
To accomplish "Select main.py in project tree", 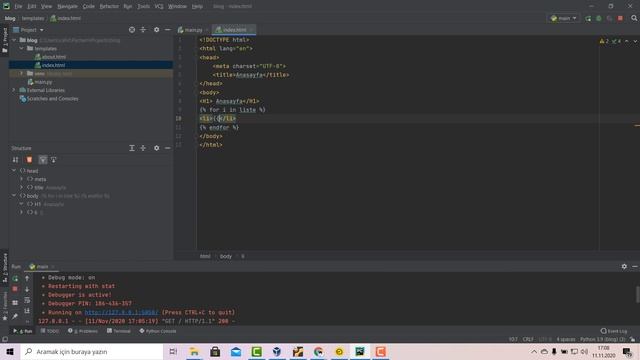I will click(43, 82).
